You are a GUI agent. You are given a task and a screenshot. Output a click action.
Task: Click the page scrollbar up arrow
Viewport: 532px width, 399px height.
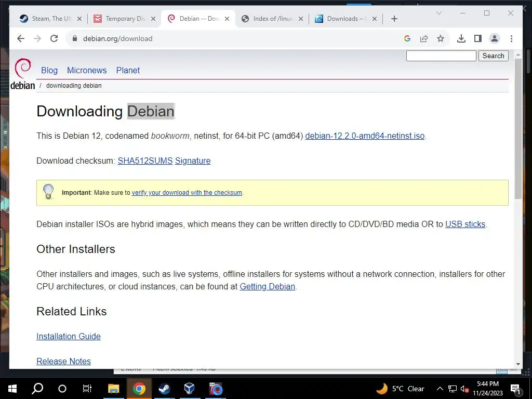click(518, 54)
